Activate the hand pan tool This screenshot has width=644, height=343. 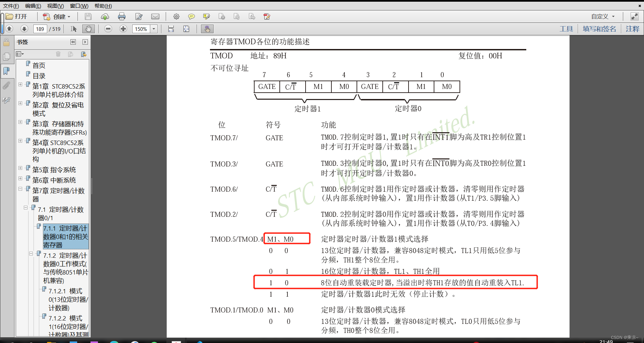click(x=88, y=29)
